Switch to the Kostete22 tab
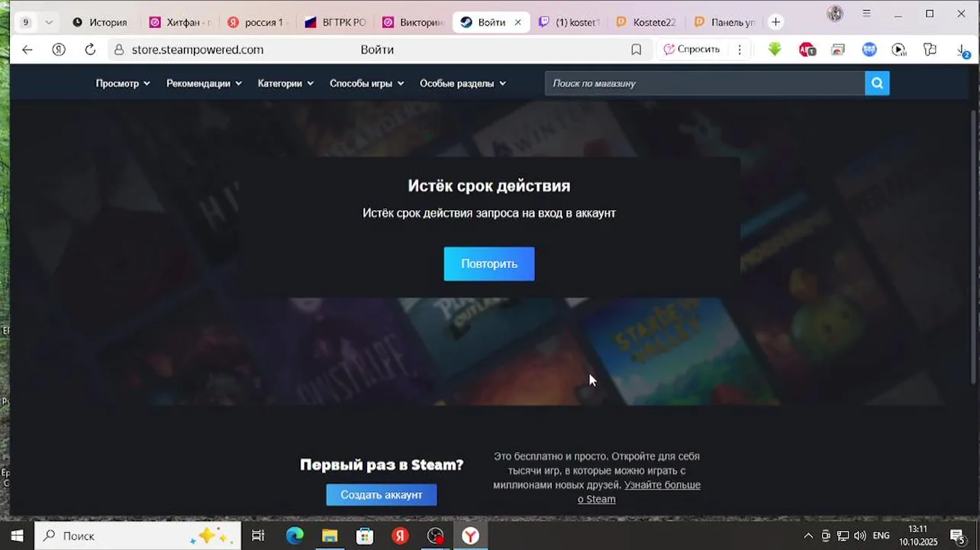 (647, 22)
